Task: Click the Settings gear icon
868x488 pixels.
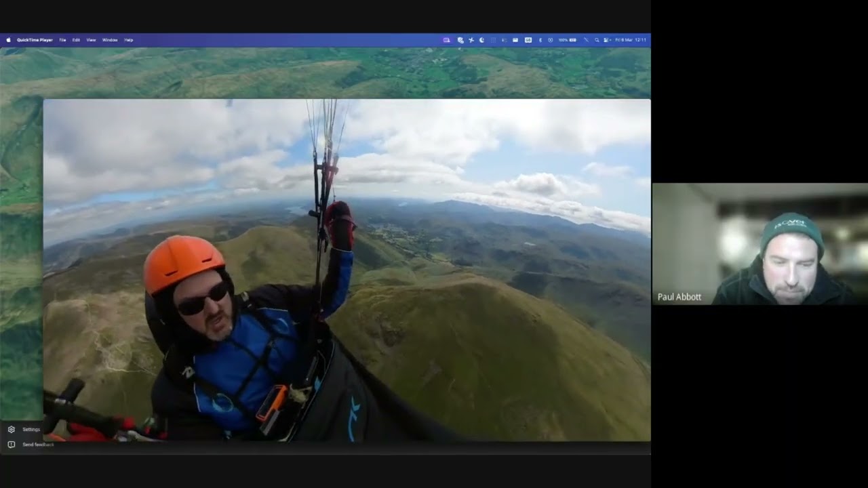Action: (12, 429)
